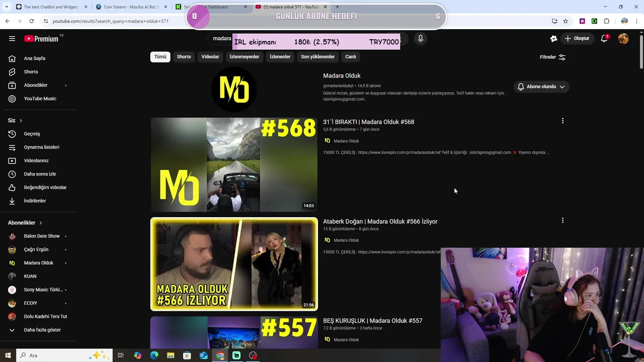Open Daha sonra izle list
Screen dimensions: 644x362
coord(38,174)
